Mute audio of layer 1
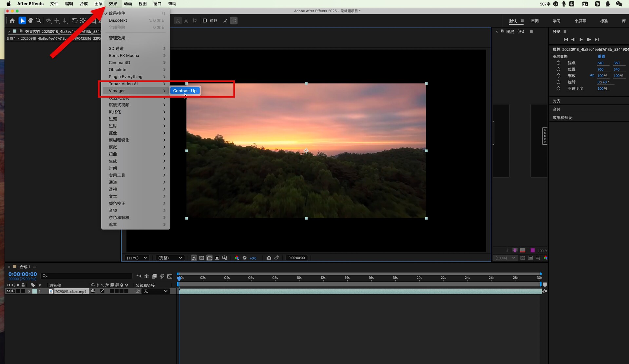This screenshot has width=629, height=364. pos(13,291)
